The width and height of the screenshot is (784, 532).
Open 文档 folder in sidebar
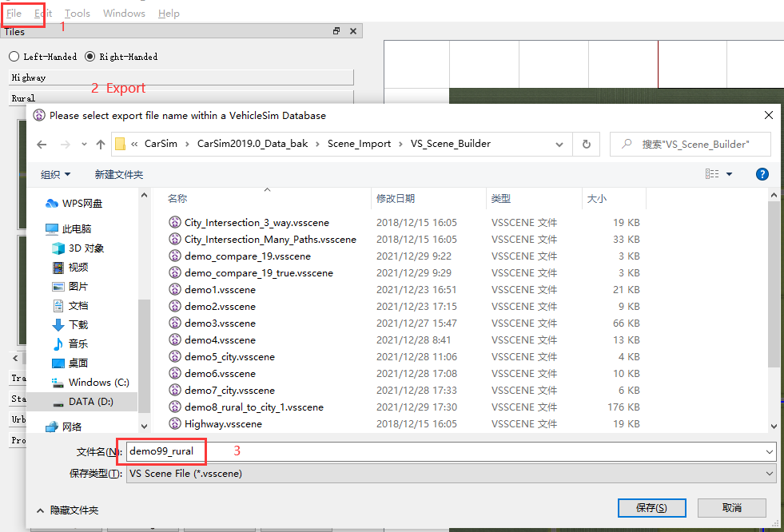pyautogui.click(x=70, y=306)
